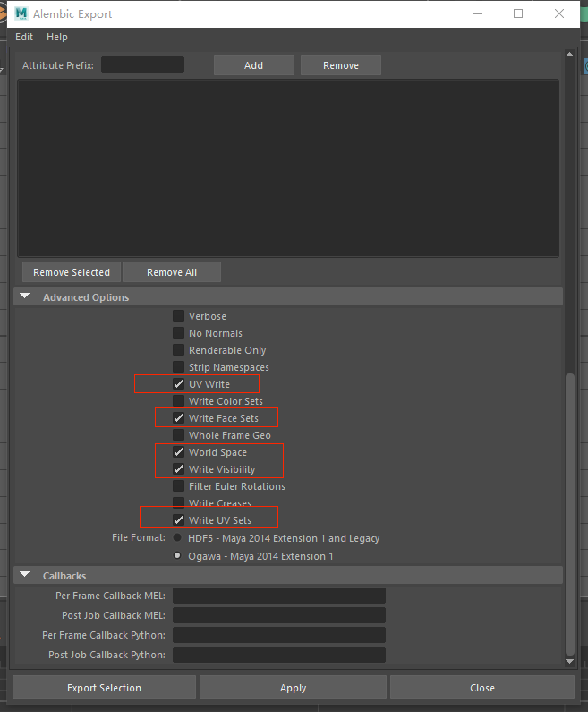This screenshot has width=588, height=712.
Task: Enable the Write Creases checkbox
Action: click(178, 502)
